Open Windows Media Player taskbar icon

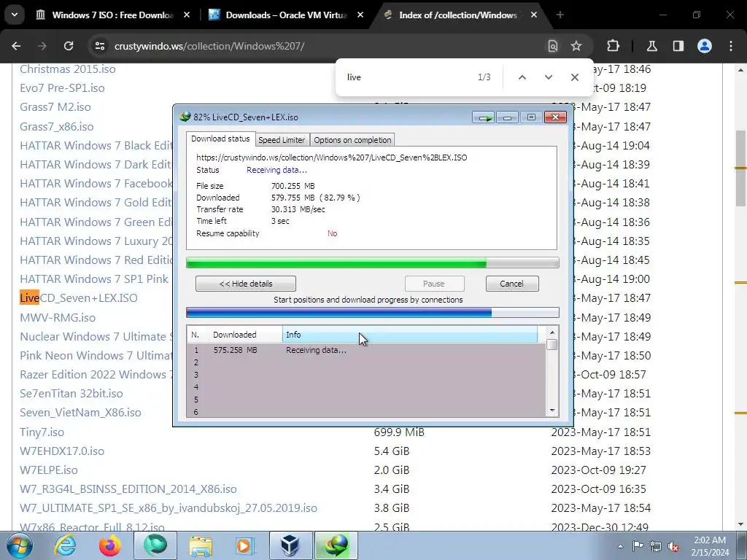[x=245, y=545]
